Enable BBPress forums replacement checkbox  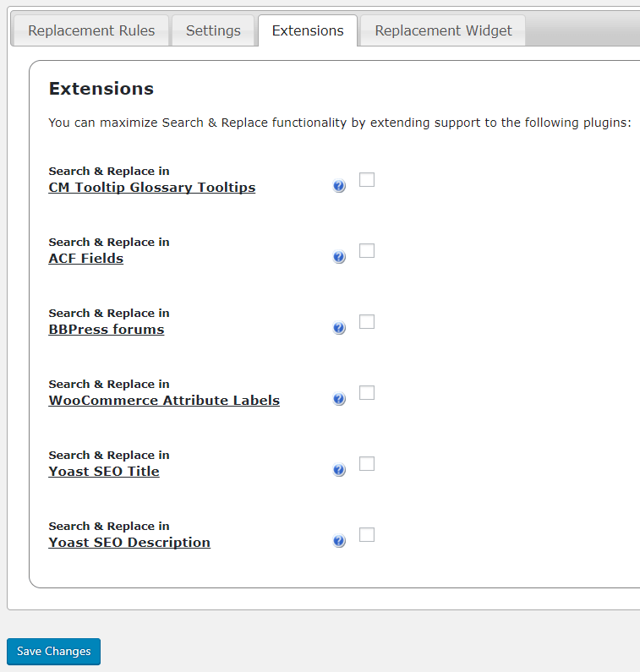[367, 322]
